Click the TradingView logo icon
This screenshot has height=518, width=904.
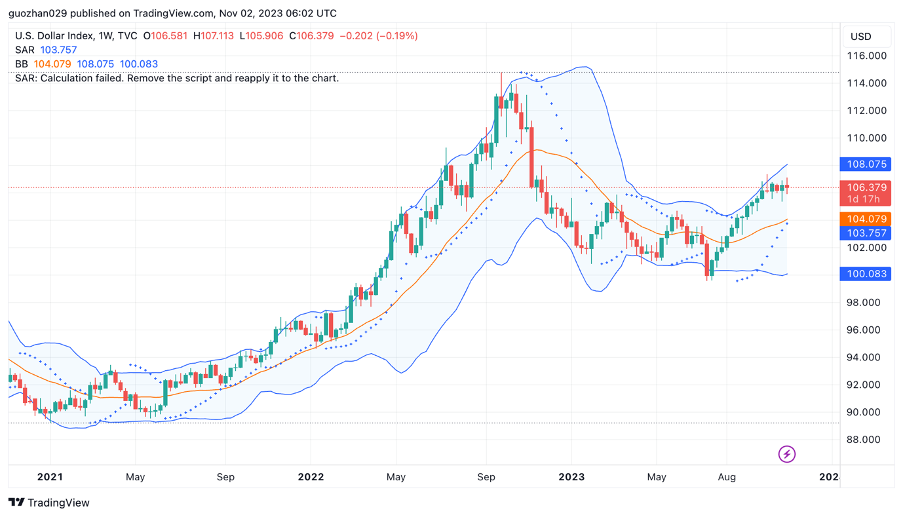pos(16,502)
